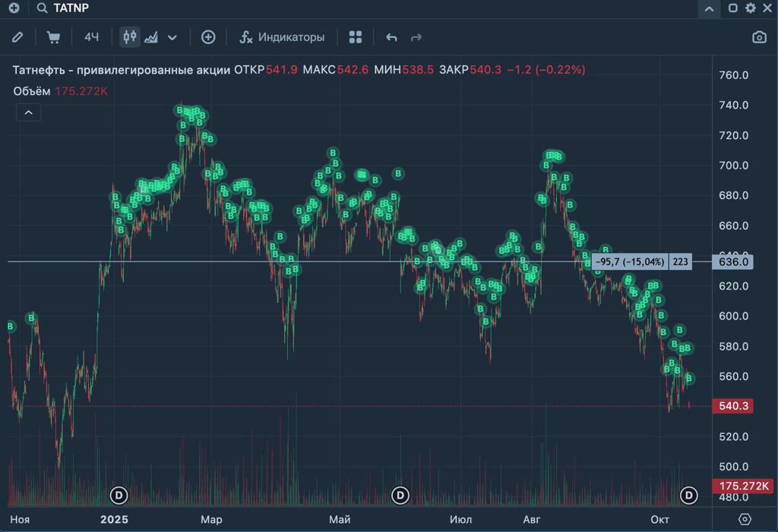Open the 4Ч timeframe selector

coord(91,37)
